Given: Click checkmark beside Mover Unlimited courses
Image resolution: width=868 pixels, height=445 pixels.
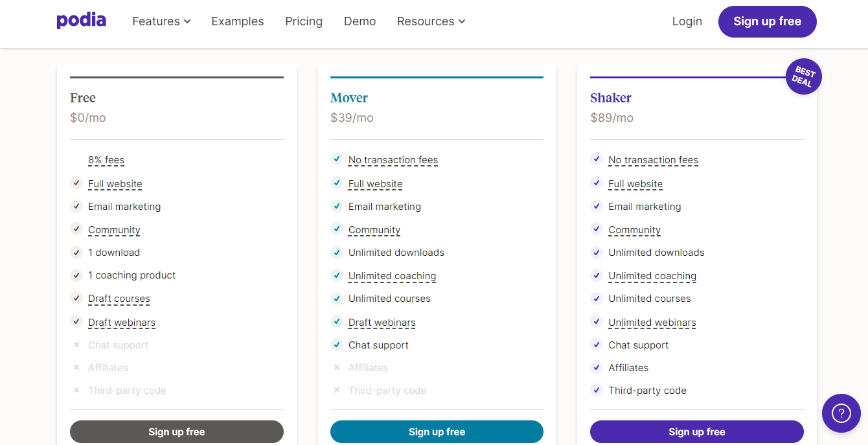Looking at the screenshot, I should (336, 298).
